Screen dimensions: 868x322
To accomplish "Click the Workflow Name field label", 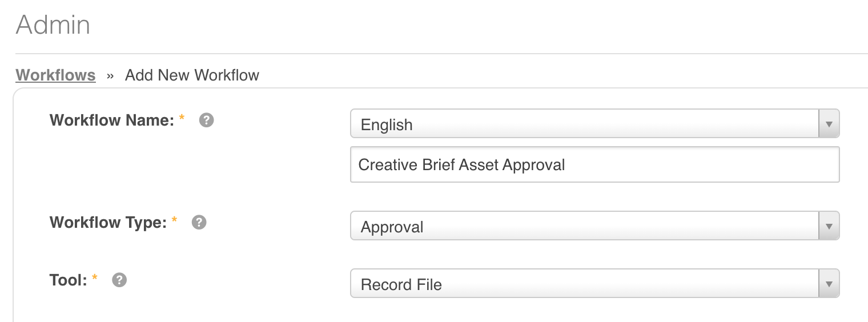I will (111, 120).
